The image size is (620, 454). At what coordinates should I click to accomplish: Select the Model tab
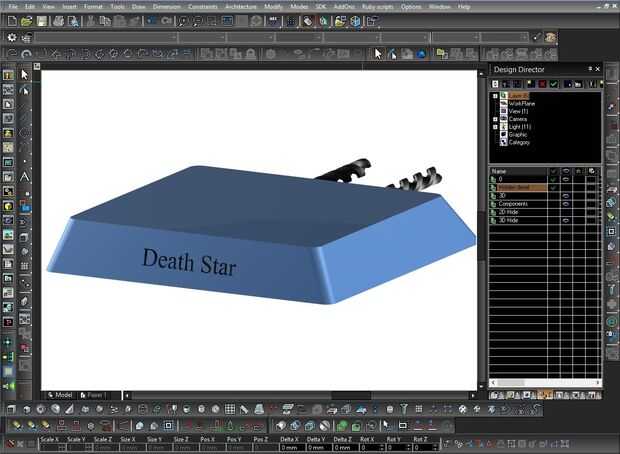60,395
